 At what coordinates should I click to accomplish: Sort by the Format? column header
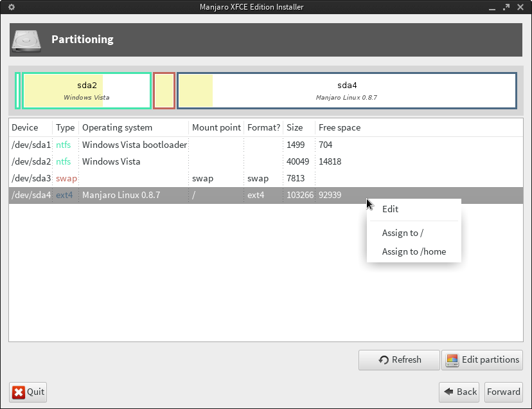click(x=263, y=127)
